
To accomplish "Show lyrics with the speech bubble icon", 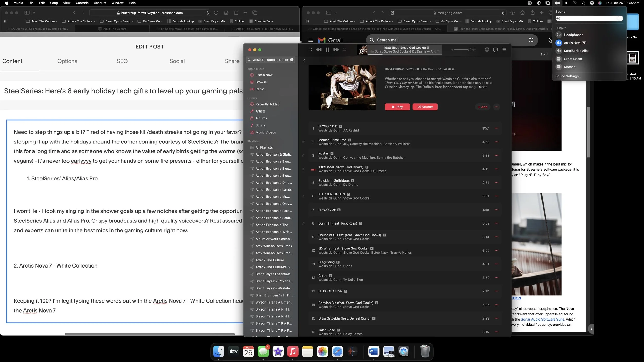I will pyautogui.click(x=495, y=50).
